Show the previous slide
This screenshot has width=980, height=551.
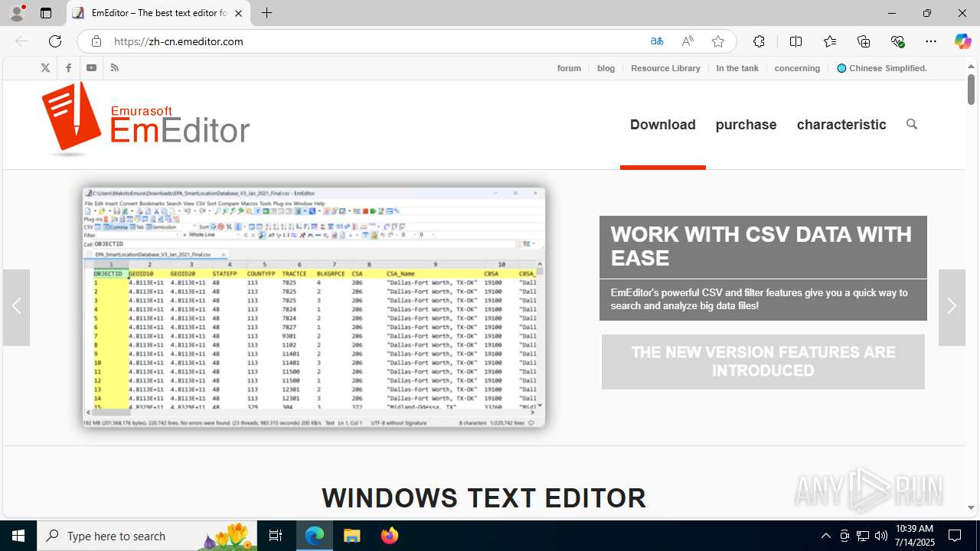pos(16,307)
